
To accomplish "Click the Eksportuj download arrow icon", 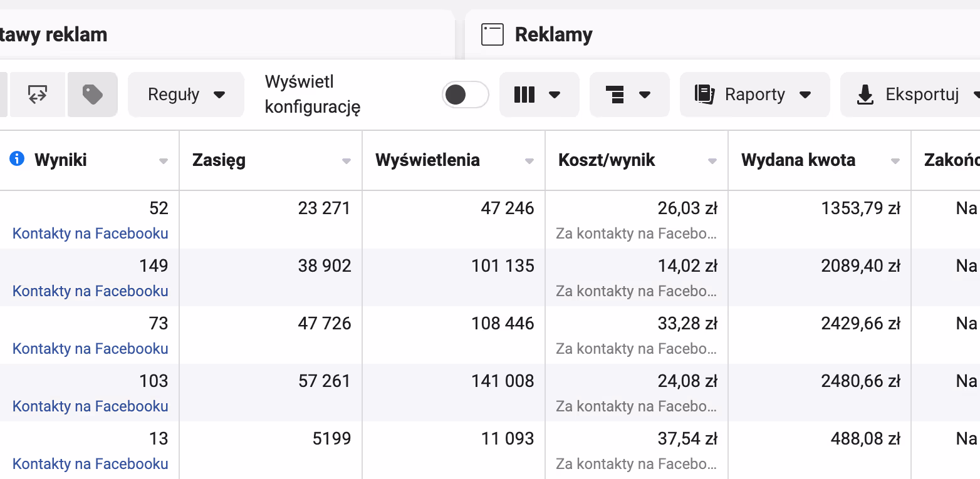I will (865, 95).
